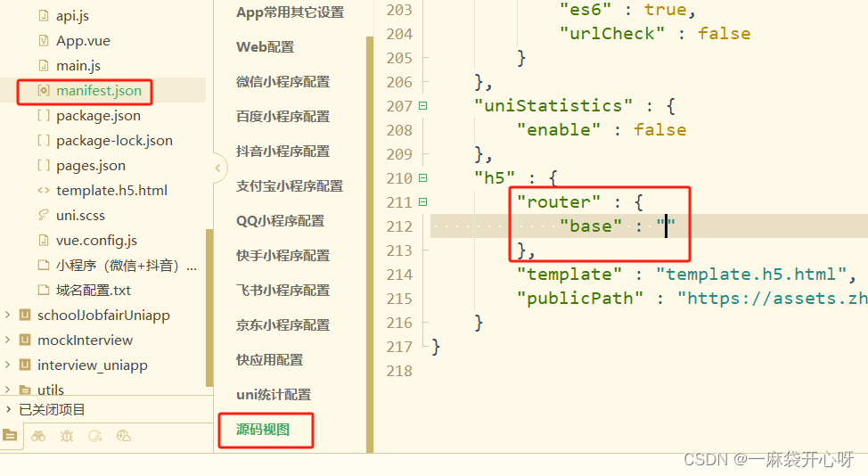Viewport: 868px width, 476px height.
Task: Click the package.json bracket icon
Action: click(43, 115)
